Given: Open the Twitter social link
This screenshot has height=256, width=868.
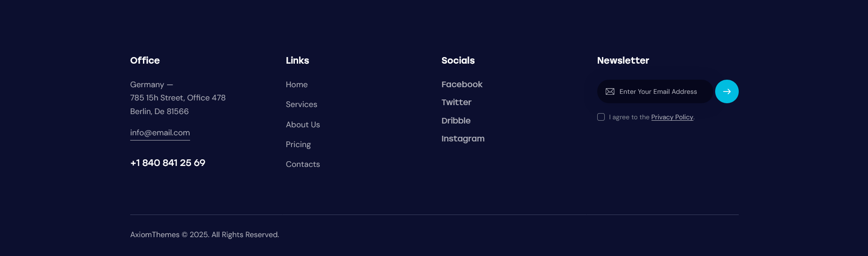Looking at the screenshot, I should click(456, 102).
